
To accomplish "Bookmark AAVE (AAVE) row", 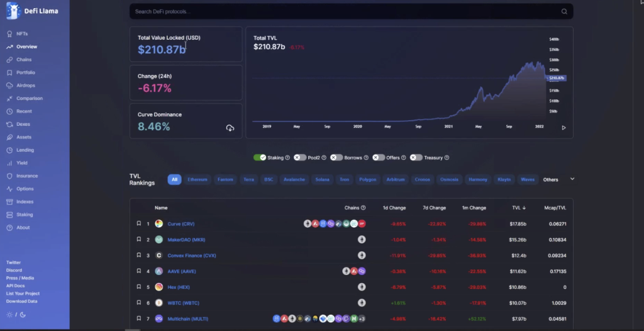I will (139, 271).
